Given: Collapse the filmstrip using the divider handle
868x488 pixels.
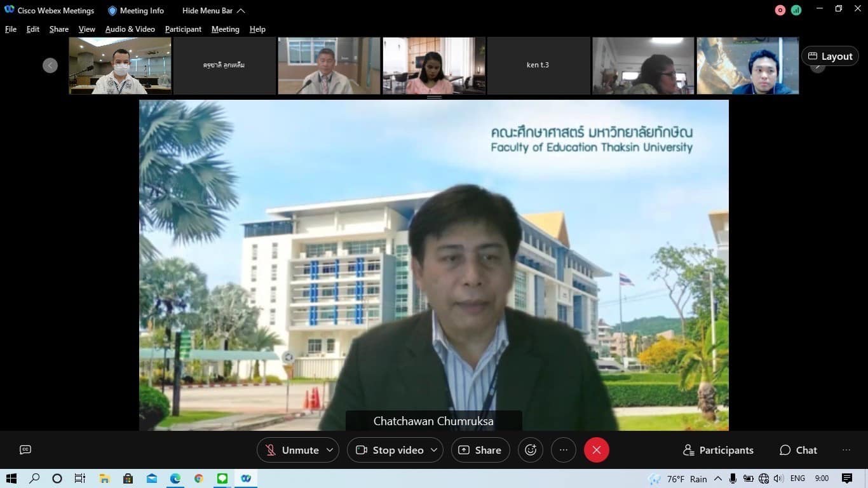Looking at the screenshot, I should pos(434,97).
